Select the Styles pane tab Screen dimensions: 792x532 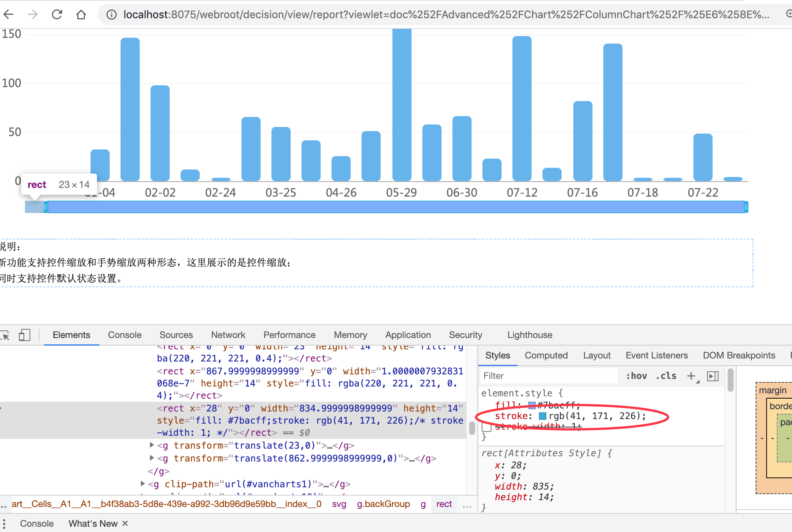[x=498, y=355]
